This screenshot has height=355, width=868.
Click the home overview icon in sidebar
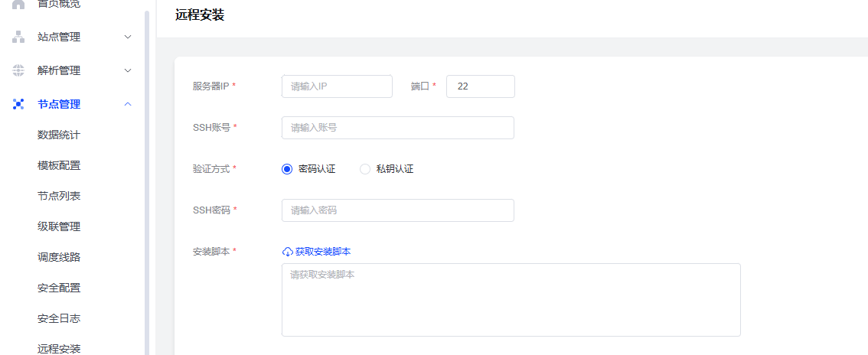[x=18, y=4]
